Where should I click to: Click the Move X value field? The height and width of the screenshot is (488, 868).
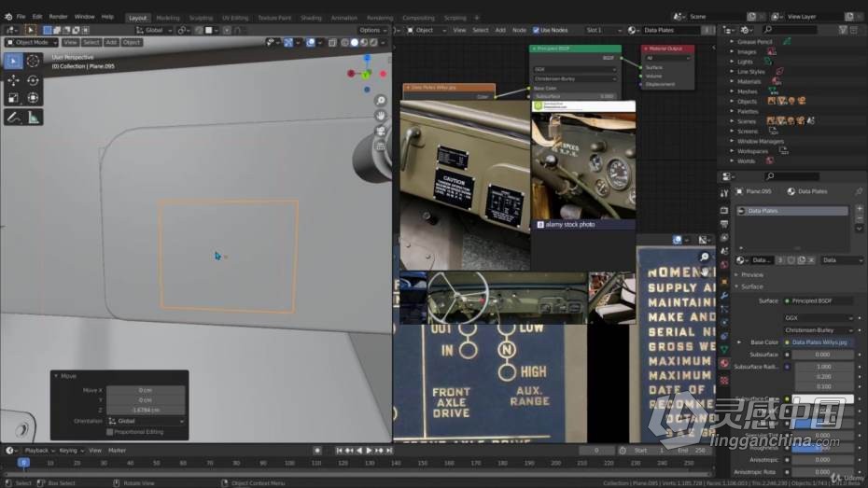pos(146,390)
